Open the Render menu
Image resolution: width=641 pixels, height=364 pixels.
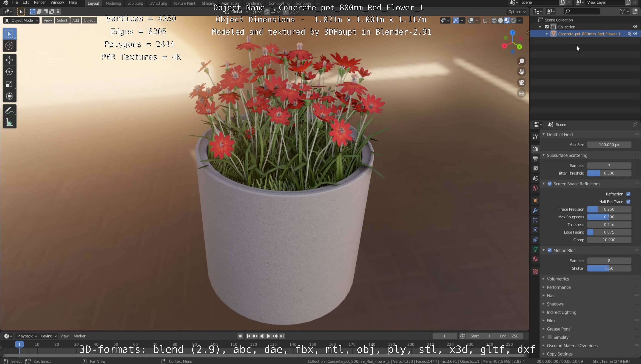pyautogui.click(x=40, y=2)
